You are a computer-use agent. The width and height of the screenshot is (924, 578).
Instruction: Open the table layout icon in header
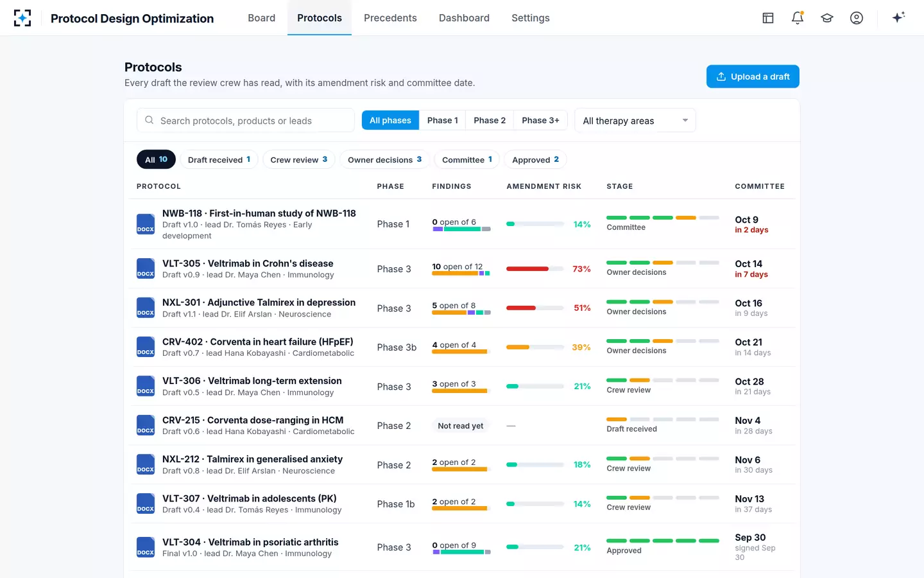pyautogui.click(x=768, y=18)
